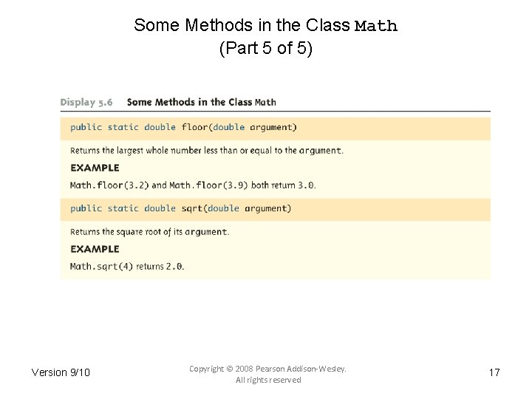Click the Pearson Addison-Wesley copyright line
The height and width of the screenshot is (399, 532).
(x=267, y=368)
